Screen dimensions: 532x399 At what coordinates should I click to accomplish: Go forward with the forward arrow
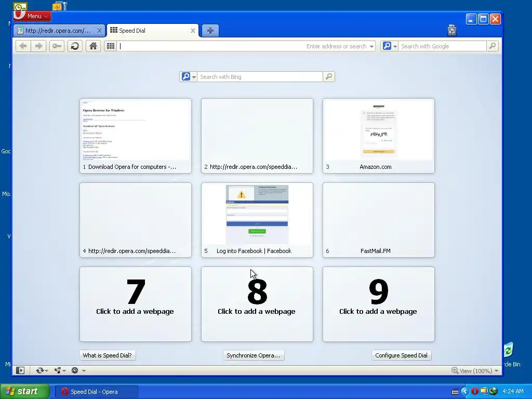pos(38,46)
